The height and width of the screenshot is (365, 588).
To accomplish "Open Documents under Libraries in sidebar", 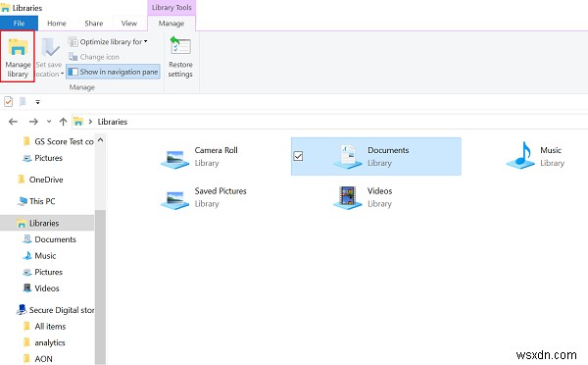I will tap(50, 239).
